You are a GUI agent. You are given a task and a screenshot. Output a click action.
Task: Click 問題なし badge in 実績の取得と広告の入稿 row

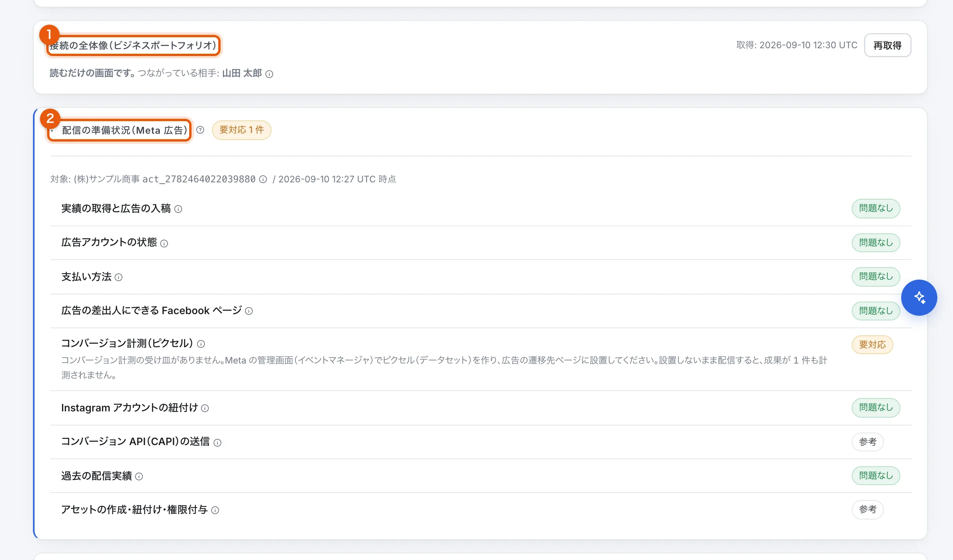click(x=876, y=209)
